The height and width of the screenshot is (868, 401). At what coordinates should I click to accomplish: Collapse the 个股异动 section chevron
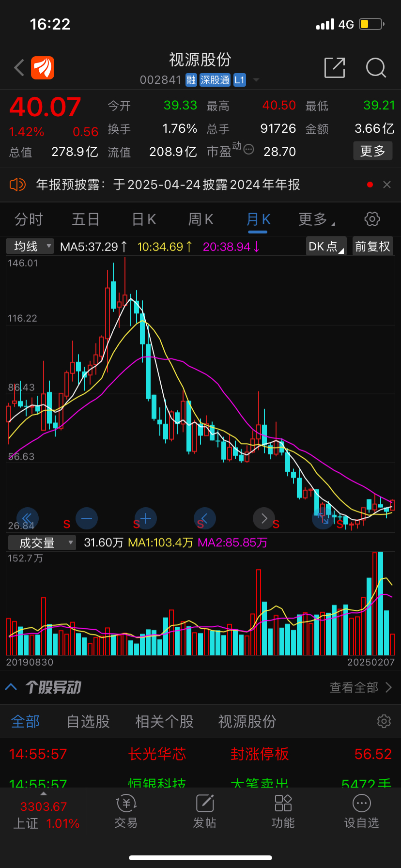pyautogui.click(x=11, y=687)
